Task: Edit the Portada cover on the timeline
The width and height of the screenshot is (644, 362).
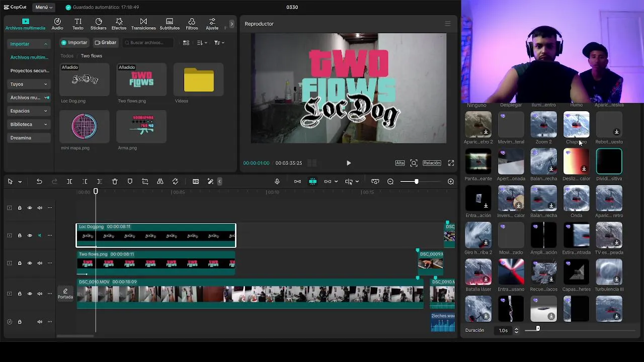Action: (65, 294)
